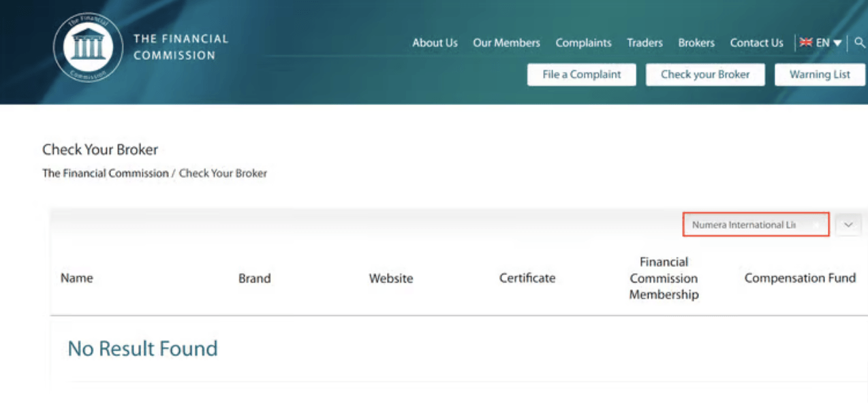Open the Complaints menu
Screen dimensions: 868x403
[x=583, y=42]
